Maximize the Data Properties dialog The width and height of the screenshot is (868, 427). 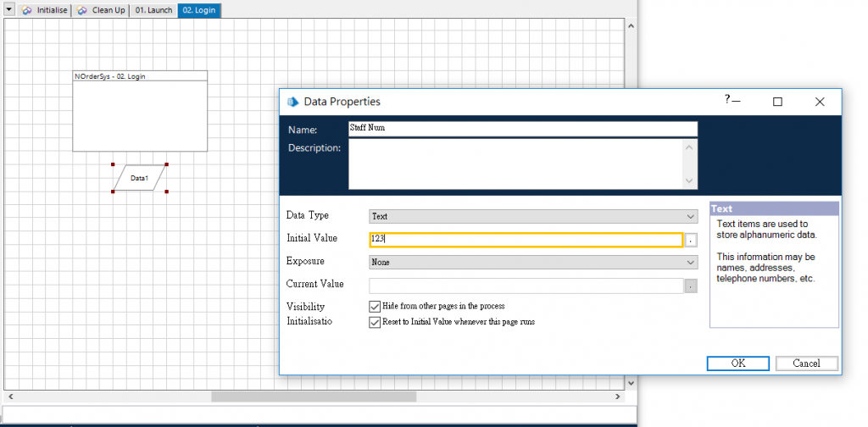click(x=778, y=102)
